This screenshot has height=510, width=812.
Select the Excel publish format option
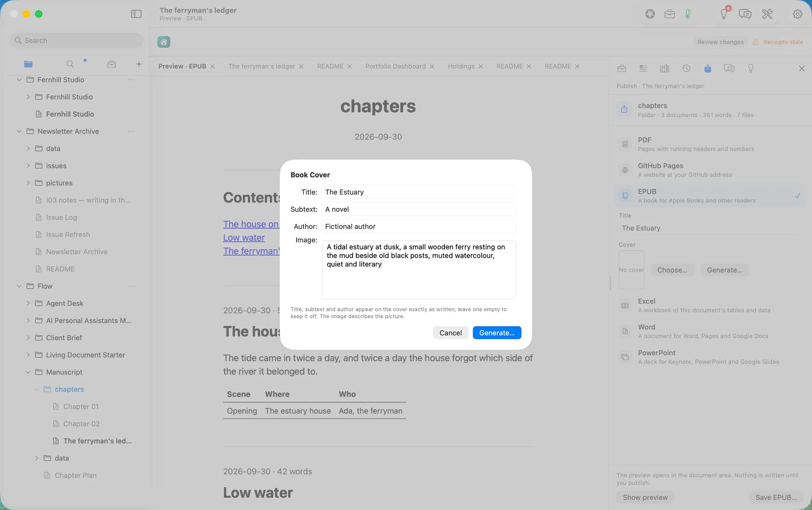point(710,305)
